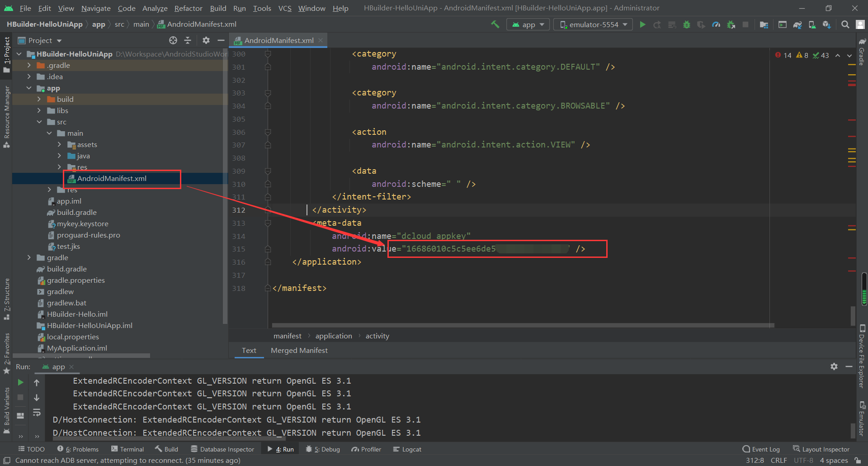Image resolution: width=868 pixels, height=466 pixels.
Task: Run the app using the green play icon
Action: tap(642, 24)
